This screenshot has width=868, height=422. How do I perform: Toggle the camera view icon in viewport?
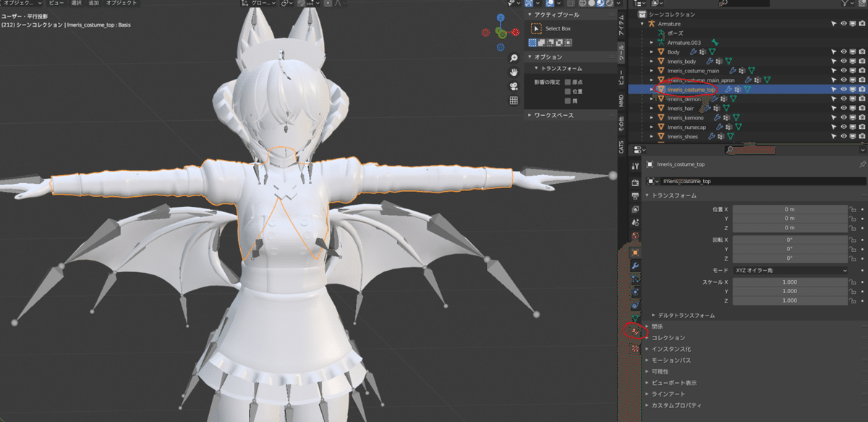click(514, 86)
